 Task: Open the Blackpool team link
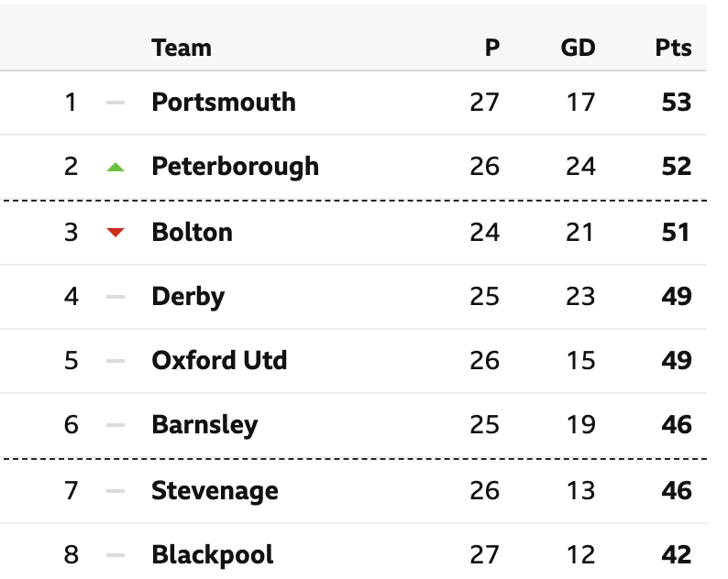coord(212,555)
